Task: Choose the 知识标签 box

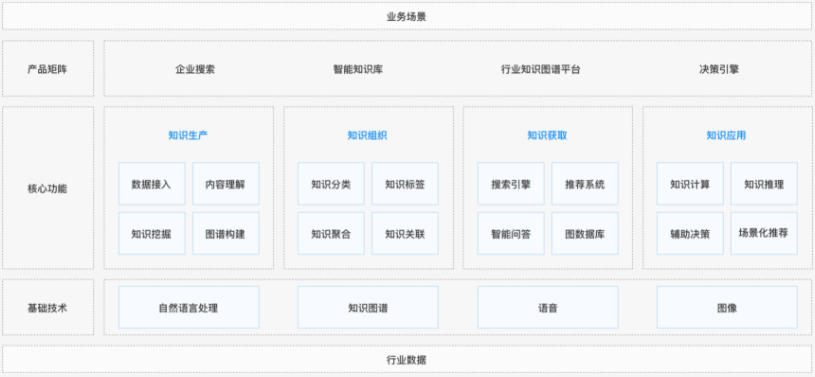Action: tap(405, 184)
